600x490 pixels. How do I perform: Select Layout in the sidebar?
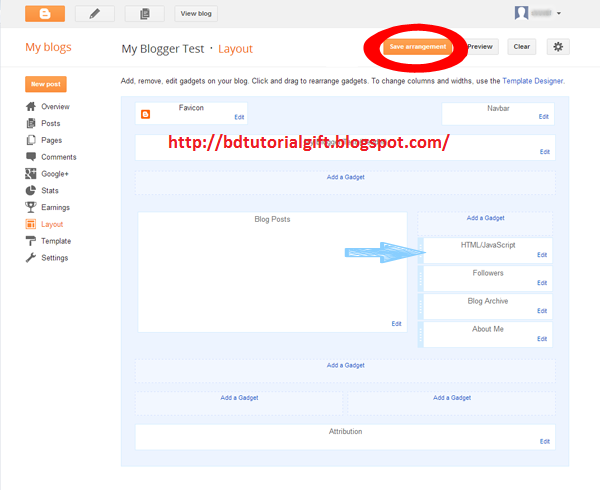click(52, 224)
